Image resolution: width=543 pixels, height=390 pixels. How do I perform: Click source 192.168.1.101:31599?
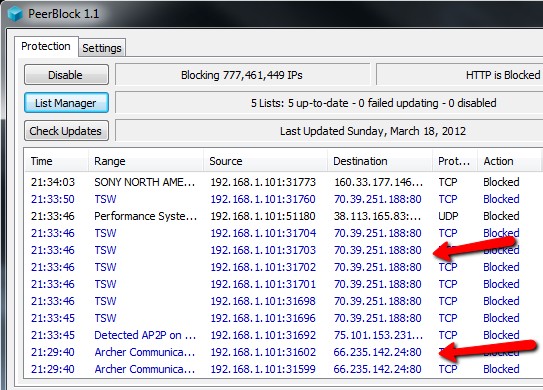[x=263, y=369]
